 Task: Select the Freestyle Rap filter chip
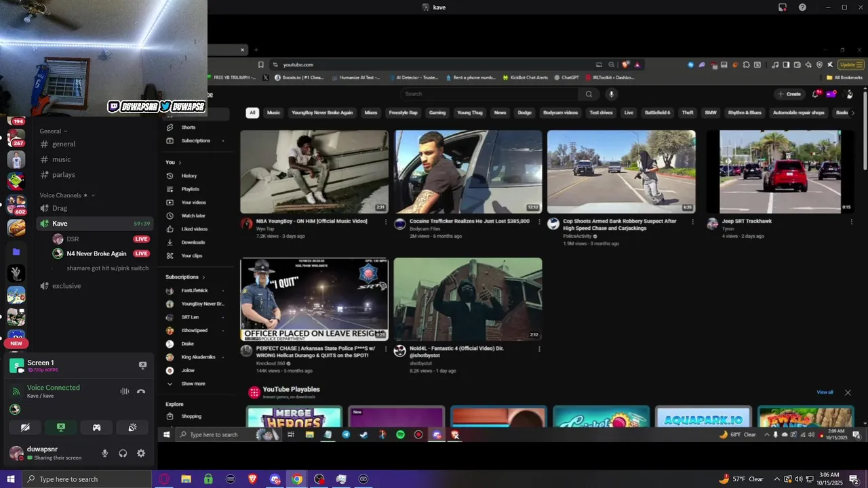coord(403,113)
